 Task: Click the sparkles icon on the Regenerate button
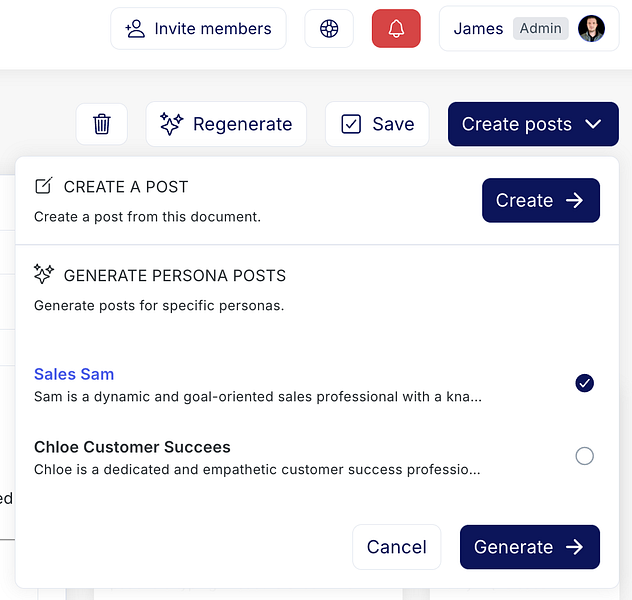pyautogui.click(x=172, y=124)
